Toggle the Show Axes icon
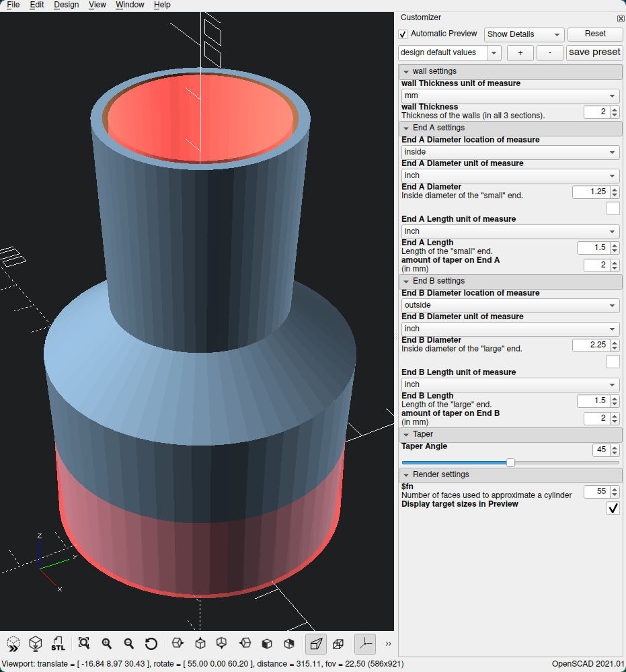The height and width of the screenshot is (672, 626). pos(365,644)
